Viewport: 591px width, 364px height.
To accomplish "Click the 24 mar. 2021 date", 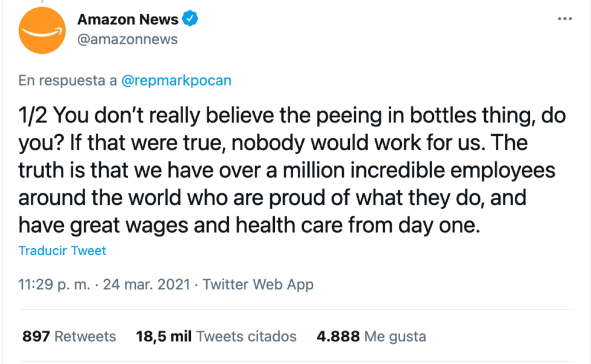I will (147, 285).
